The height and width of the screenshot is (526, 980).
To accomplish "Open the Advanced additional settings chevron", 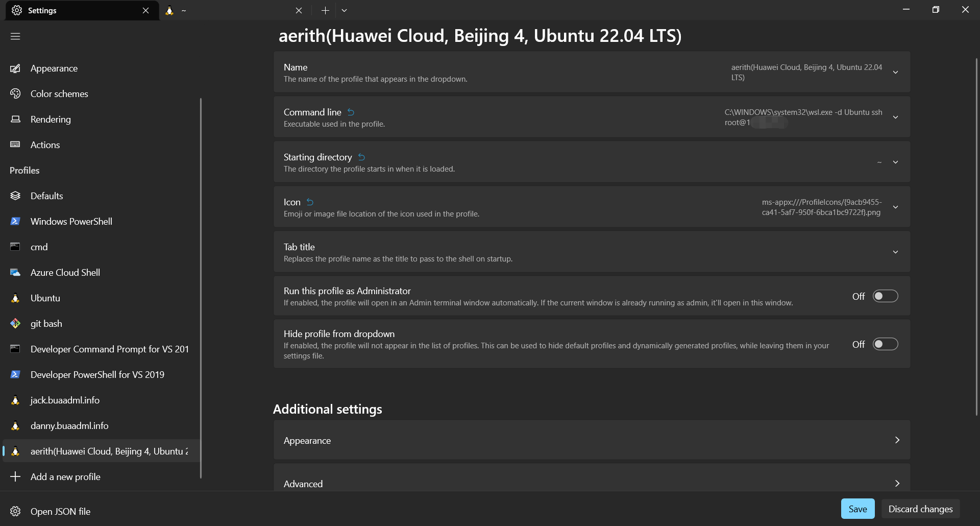I will (x=897, y=484).
